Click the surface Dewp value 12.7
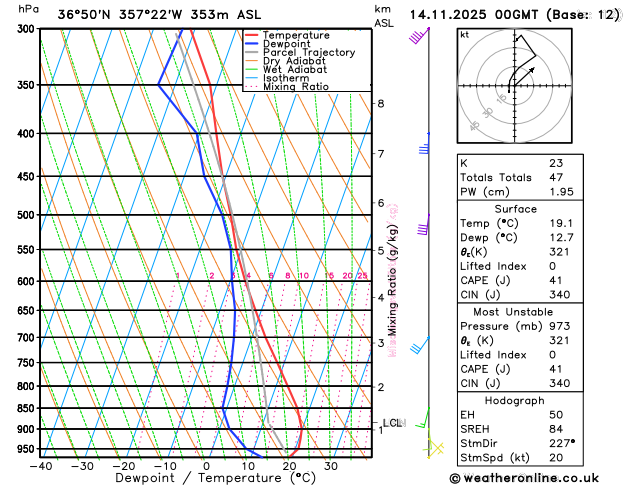 click(x=562, y=238)
